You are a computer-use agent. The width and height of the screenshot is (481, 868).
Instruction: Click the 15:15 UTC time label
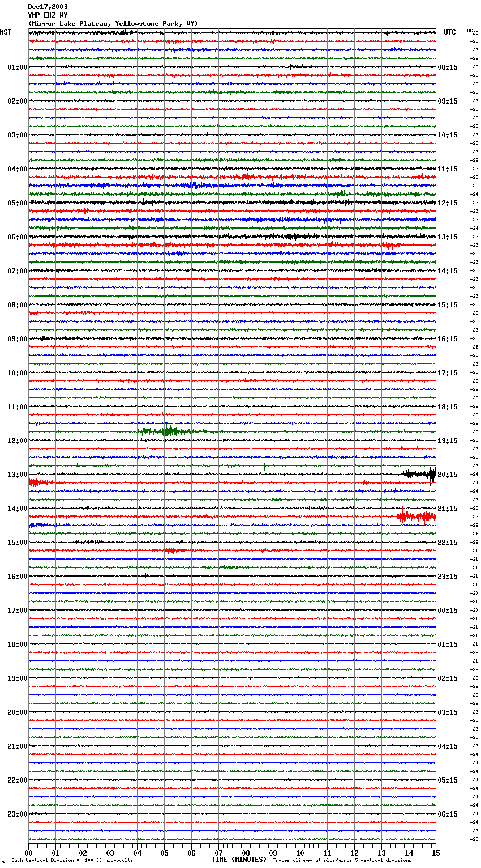448,305
